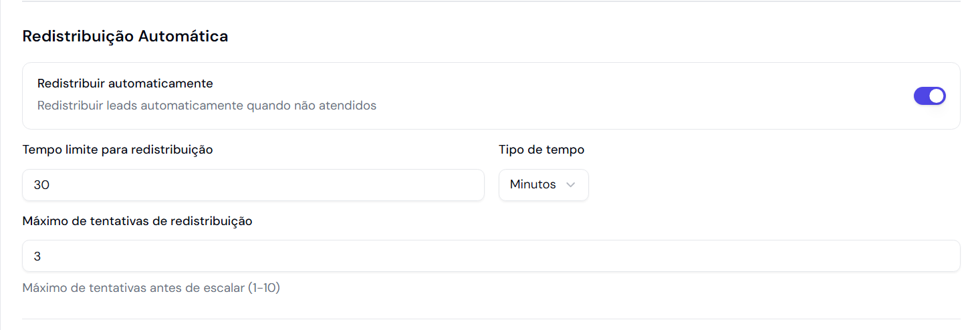980x330 pixels.
Task: Click the value 3 in the attempts field
Action: [37, 256]
